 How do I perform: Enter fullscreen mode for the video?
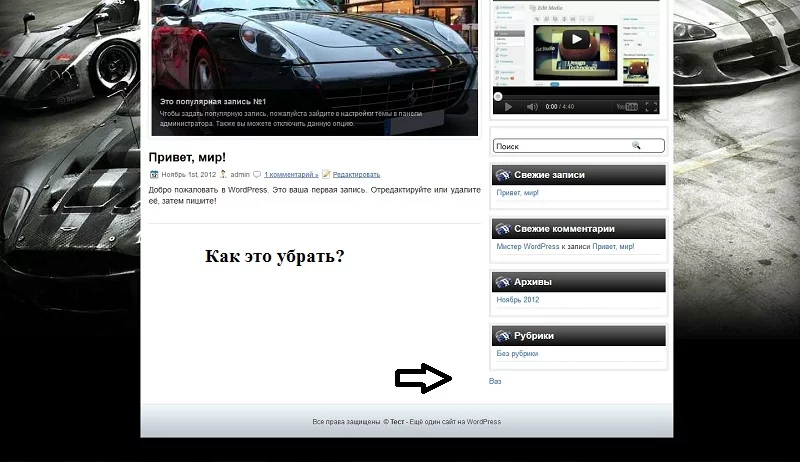[651, 107]
